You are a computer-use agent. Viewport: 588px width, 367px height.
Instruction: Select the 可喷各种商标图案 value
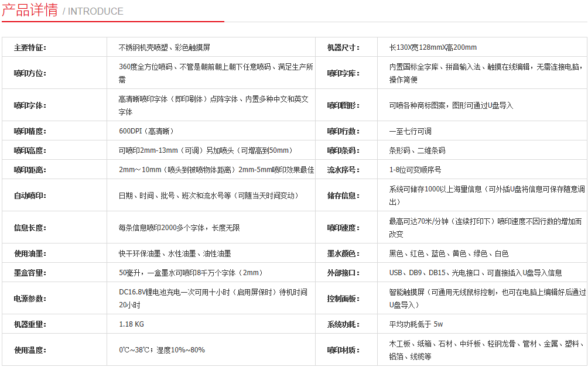click(451, 105)
